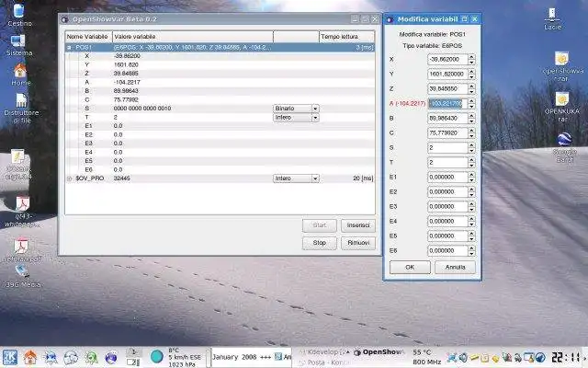Click the Stop button
This screenshot has width=588, height=368.
pos(320,243)
